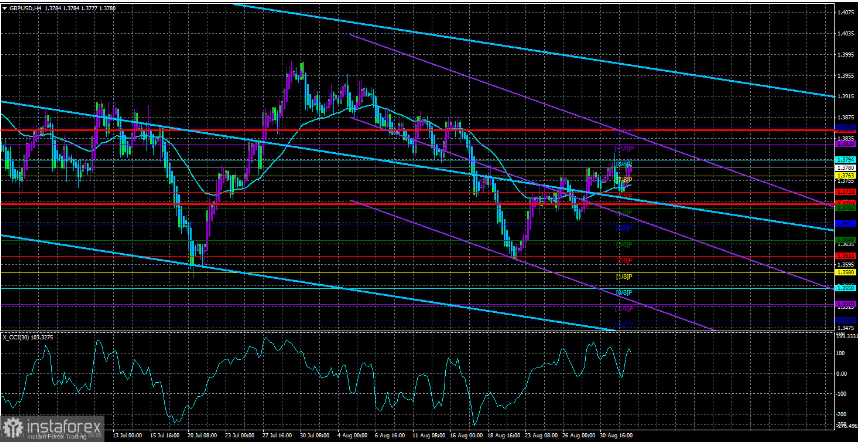Select the cyan 1.3794 price label

point(845,160)
